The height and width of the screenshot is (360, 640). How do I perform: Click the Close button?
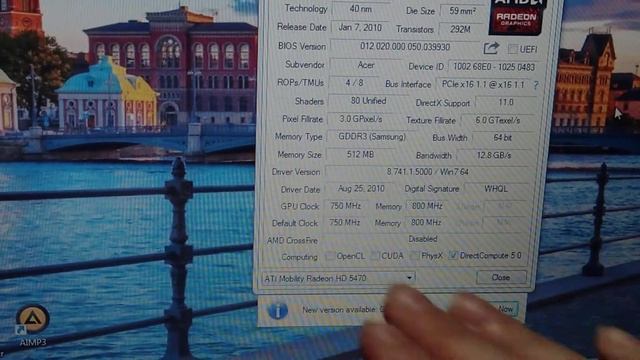coord(501,278)
